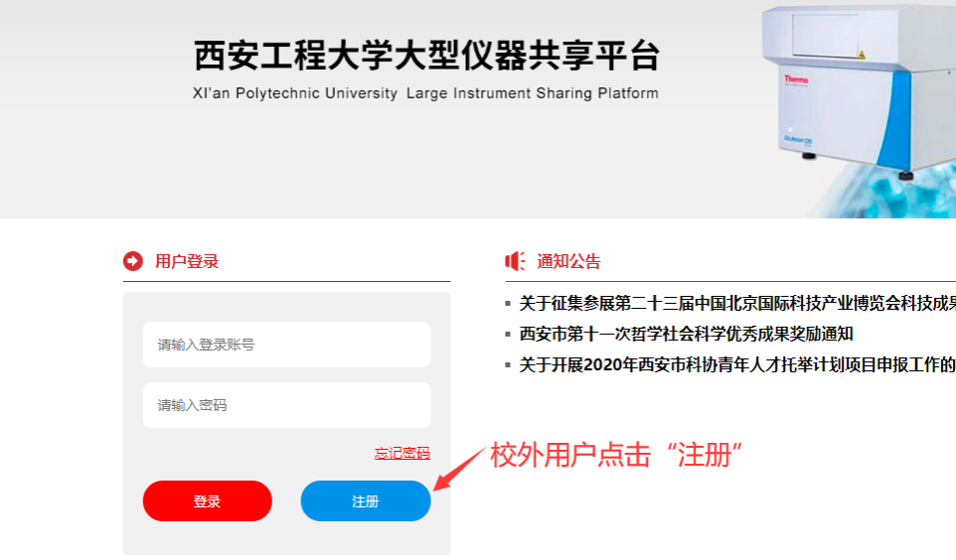Click the red arrow icon beside 用户登录
Screen dimensions: 956x560
[133, 261]
